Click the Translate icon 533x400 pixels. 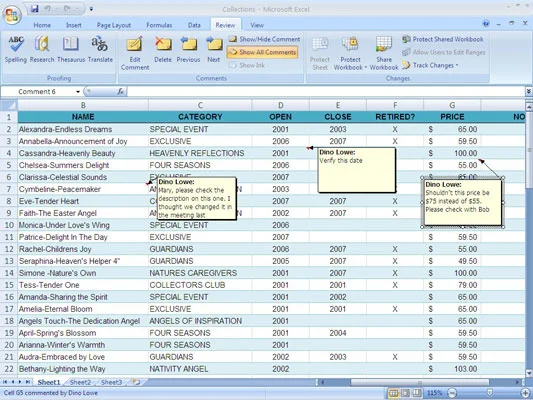tap(100, 50)
